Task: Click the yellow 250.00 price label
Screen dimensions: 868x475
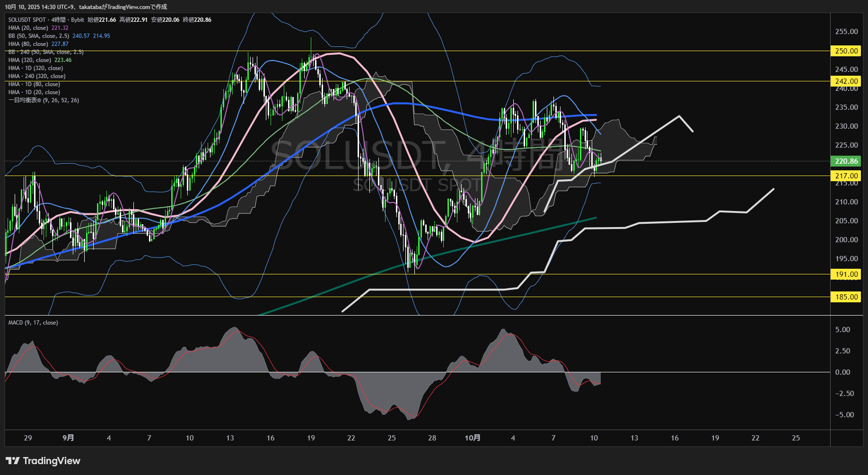Action: 846,51
